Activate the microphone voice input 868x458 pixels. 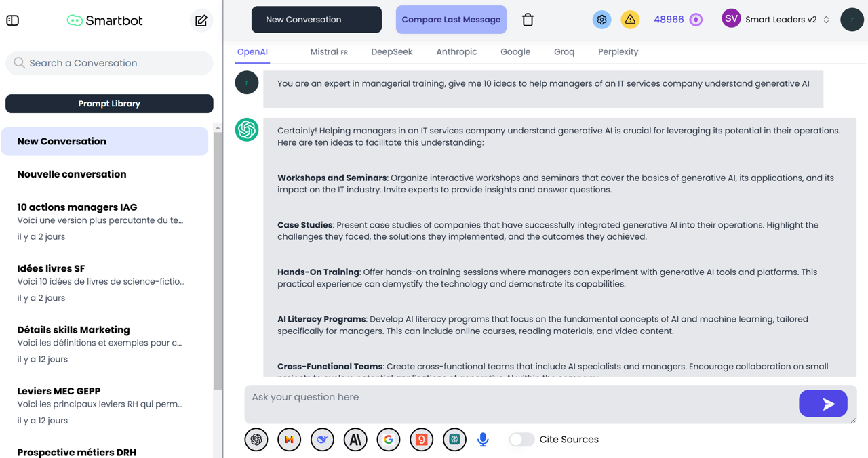pos(483,440)
